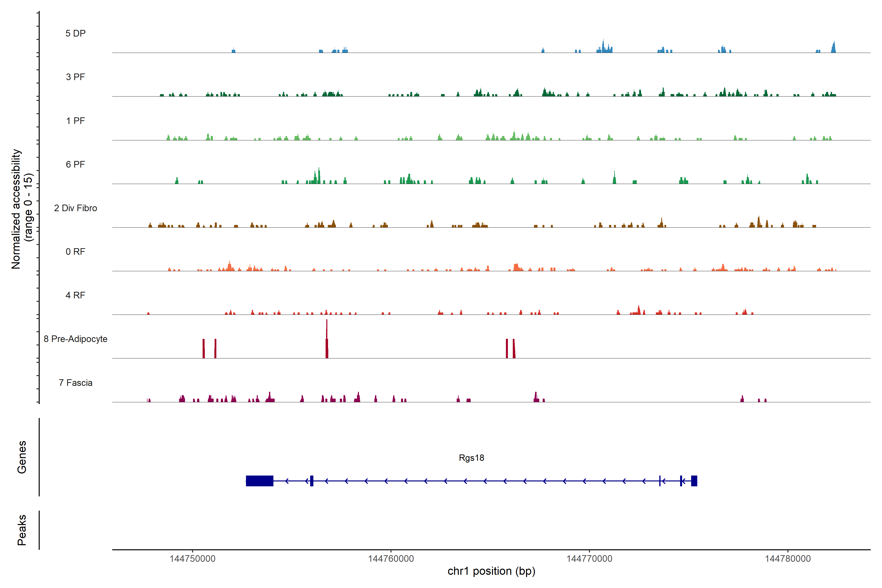This screenshot has height=588, width=882.
Task: Click the Rgs18 gene name label
Action: (471, 458)
